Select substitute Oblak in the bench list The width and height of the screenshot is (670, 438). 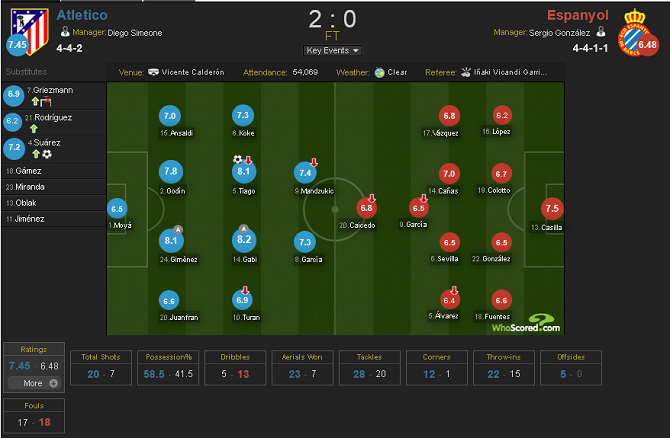tap(39, 202)
